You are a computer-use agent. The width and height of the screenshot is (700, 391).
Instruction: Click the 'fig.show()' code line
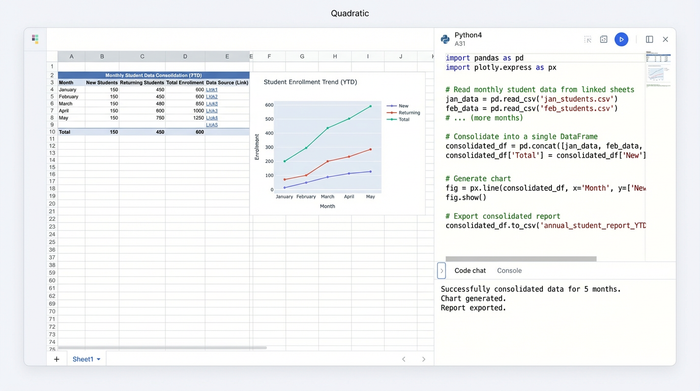click(466, 197)
